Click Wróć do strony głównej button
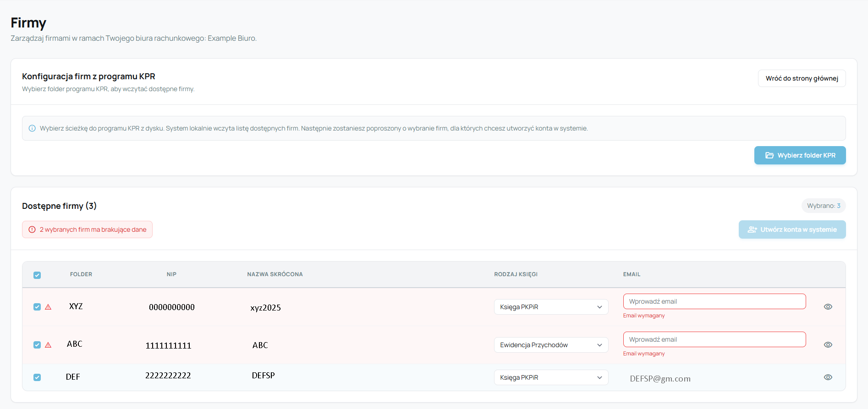This screenshot has height=409, width=868. (x=802, y=78)
